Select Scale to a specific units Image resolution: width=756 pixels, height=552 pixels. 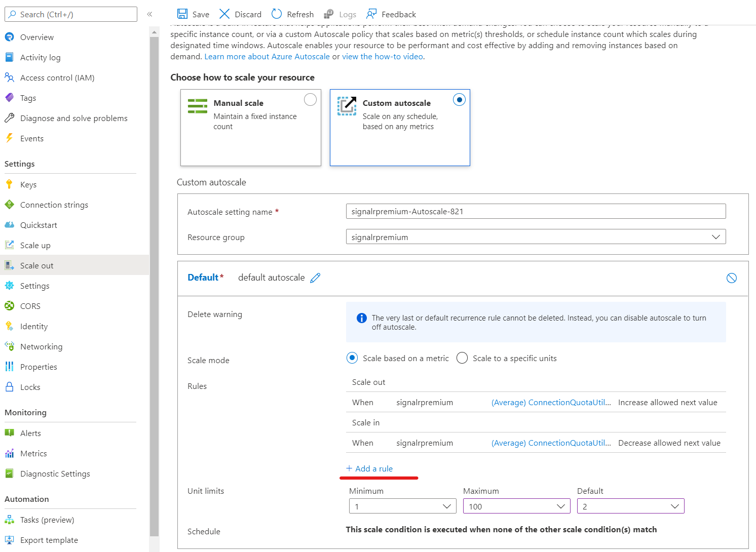point(462,358)
